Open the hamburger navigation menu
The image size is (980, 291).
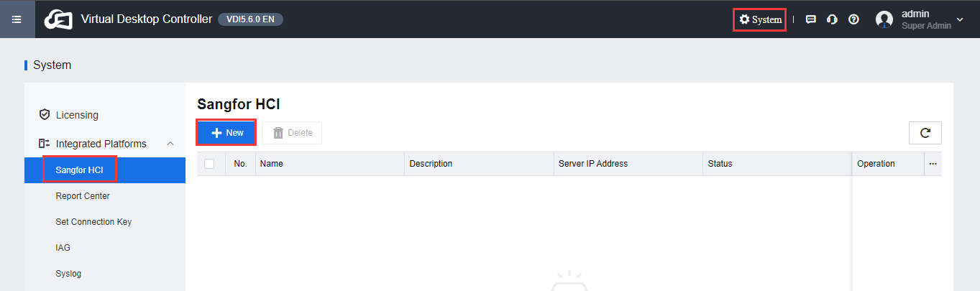(x=17, y=19)
